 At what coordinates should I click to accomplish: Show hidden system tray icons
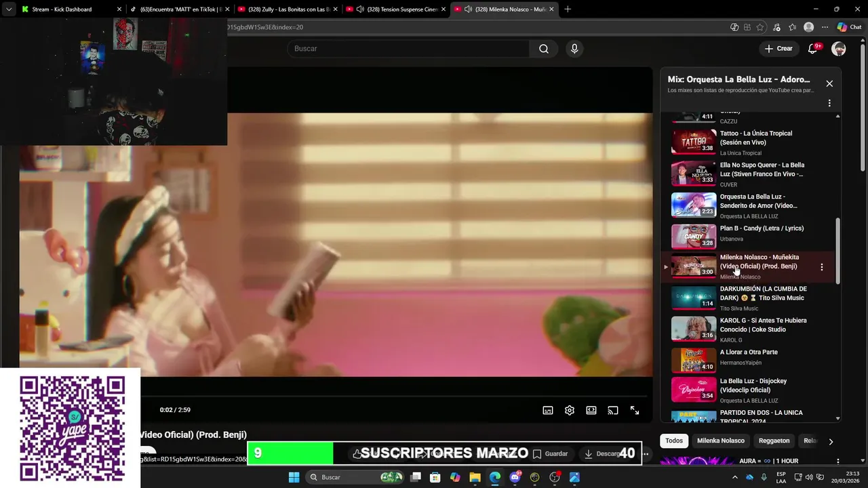coord(735,477)
